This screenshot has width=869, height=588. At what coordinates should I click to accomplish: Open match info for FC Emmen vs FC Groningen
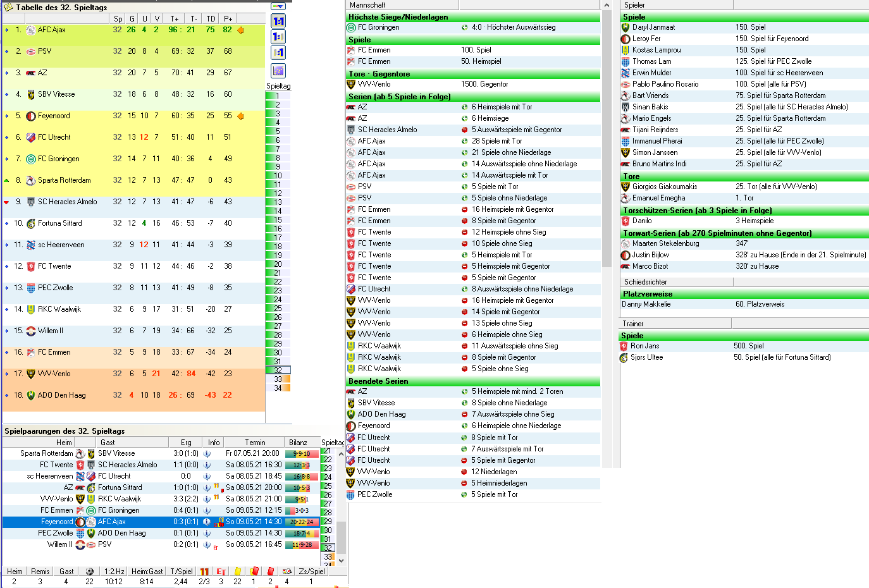point(207,510)
